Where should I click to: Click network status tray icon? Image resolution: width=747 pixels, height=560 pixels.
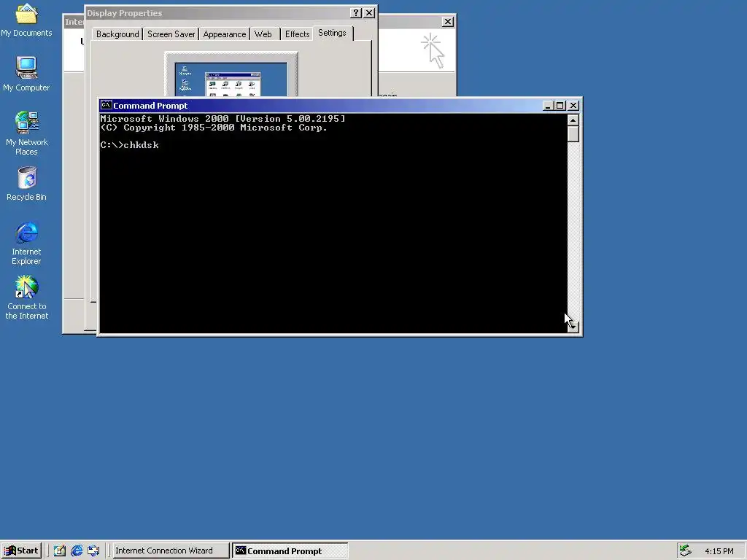tap(685, 551)
